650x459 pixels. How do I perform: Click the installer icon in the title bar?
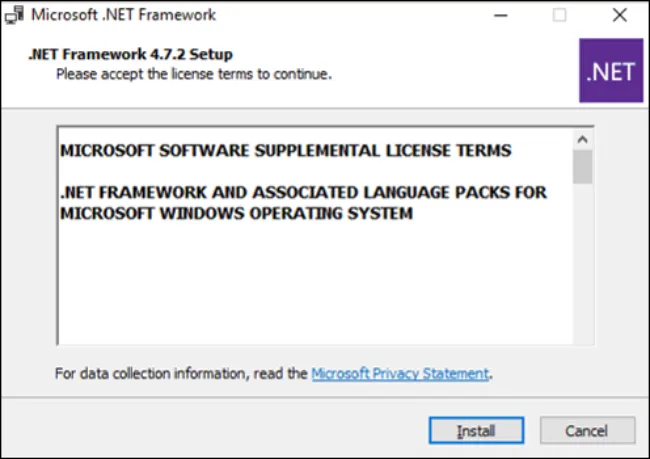[x=14, y=15]
